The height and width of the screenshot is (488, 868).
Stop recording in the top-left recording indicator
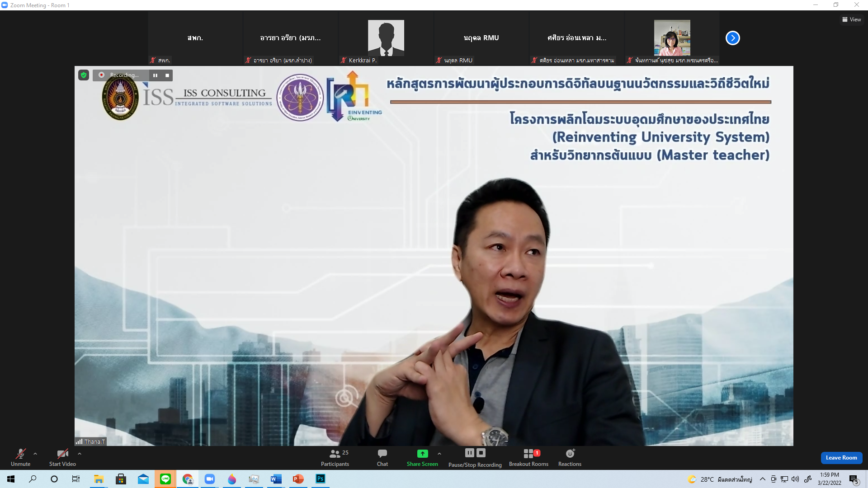tap(167, 75)
